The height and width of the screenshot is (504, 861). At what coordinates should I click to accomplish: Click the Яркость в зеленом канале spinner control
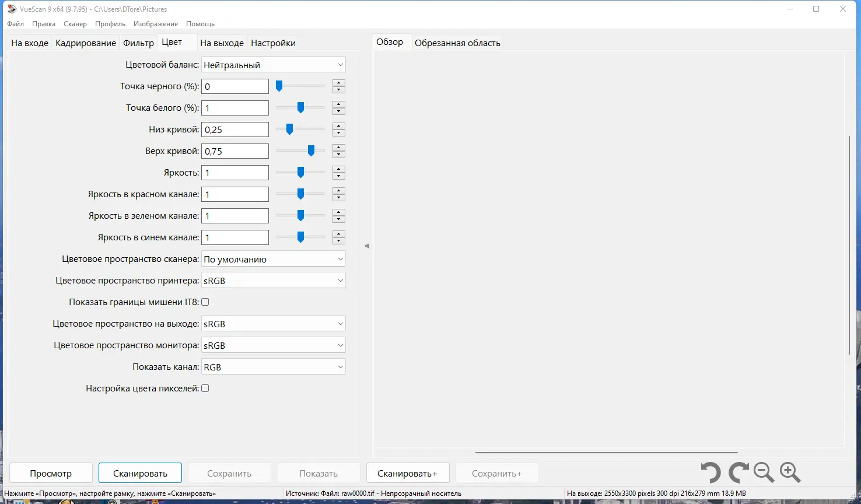pos(339,216)
